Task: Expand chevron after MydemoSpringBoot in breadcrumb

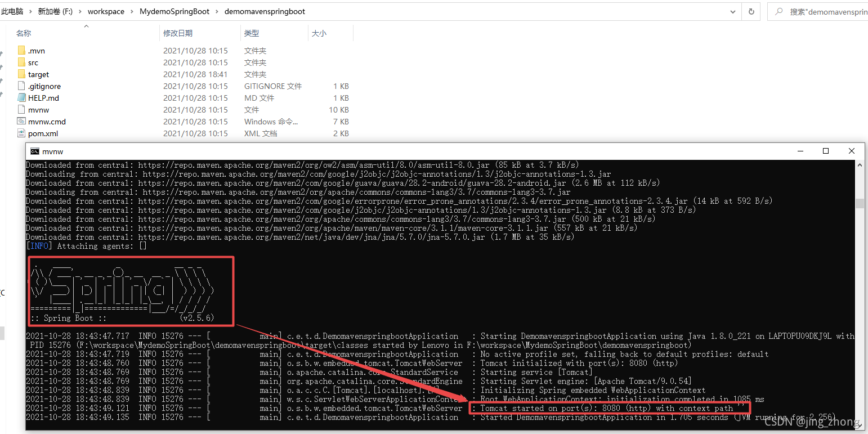Action: (x=217, y=11)
